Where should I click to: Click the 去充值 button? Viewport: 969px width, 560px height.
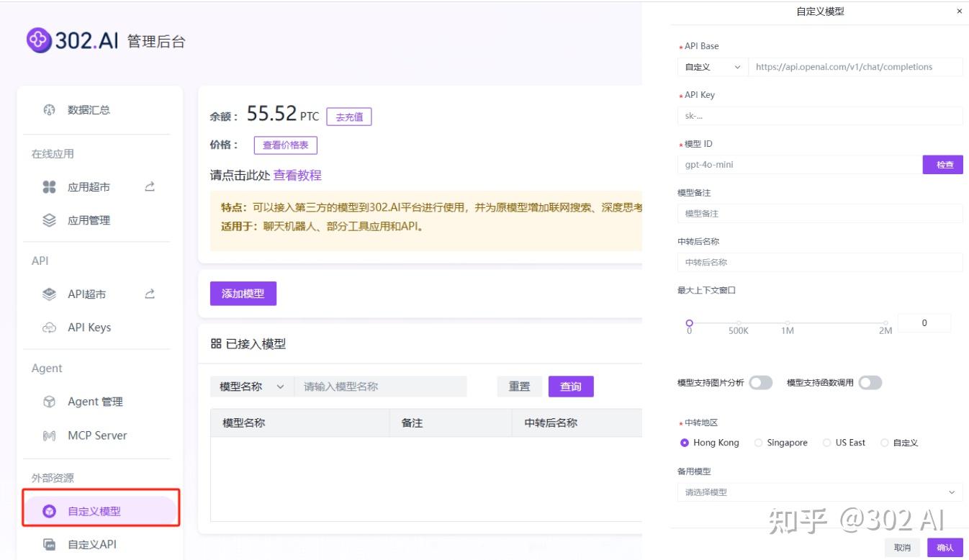tap(349, 117)
